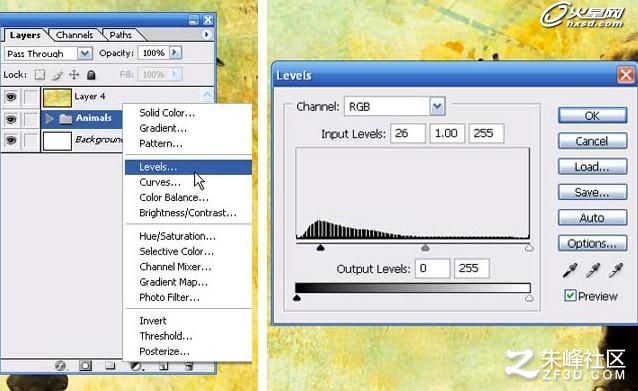Select the gray point eyedropper
638x391 pixels.
click(592, 271)
